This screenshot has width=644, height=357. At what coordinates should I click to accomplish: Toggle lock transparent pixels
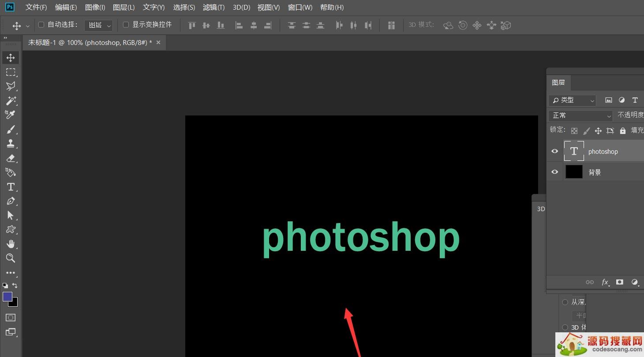(574, 131)
